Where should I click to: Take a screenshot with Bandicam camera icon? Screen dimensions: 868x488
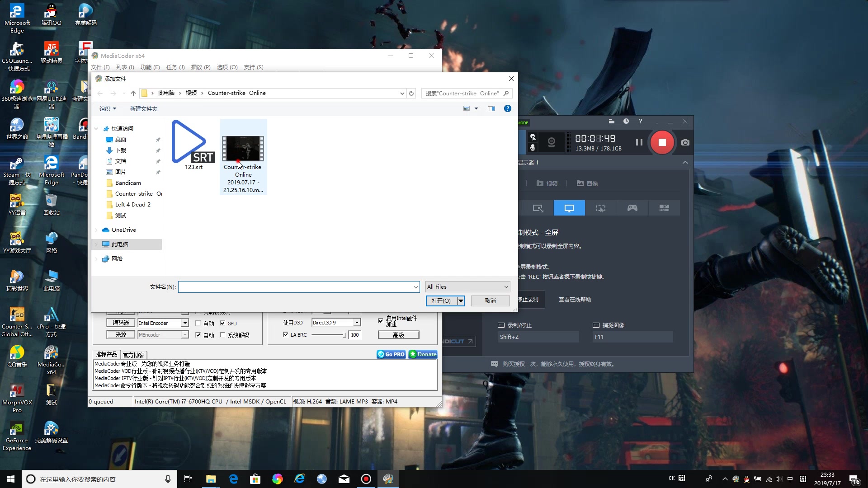[685, 142]
